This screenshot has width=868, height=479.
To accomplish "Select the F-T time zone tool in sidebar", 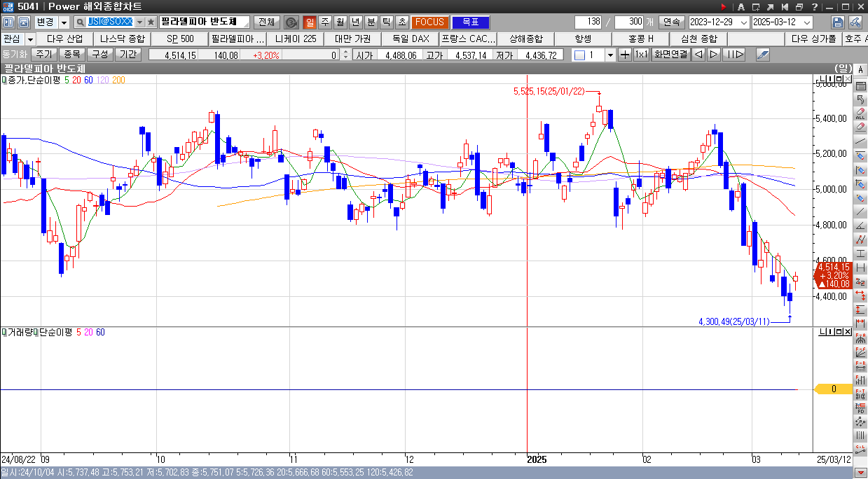I will (x=860, y=394).
